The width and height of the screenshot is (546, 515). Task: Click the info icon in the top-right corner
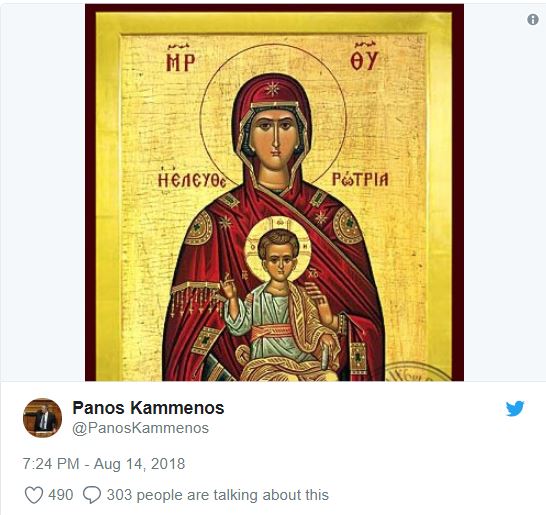(x=533, y=19)
